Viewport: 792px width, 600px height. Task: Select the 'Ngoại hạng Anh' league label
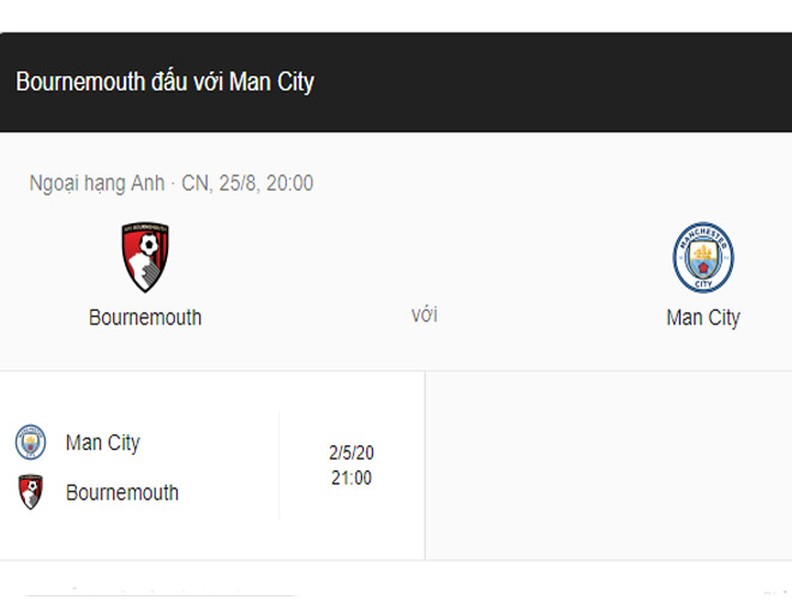(97, 183)
